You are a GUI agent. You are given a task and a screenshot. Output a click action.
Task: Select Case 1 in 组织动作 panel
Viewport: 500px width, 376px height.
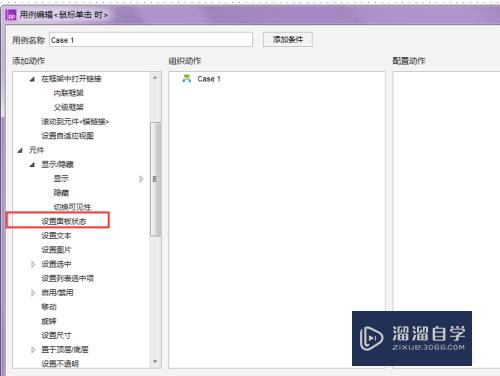point(209,79)
